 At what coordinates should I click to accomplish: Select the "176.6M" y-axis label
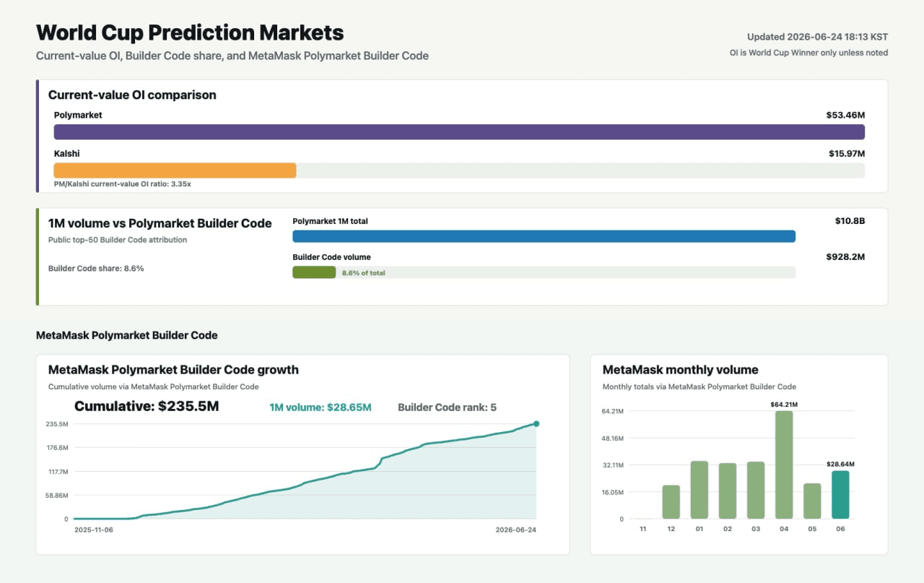57,448
